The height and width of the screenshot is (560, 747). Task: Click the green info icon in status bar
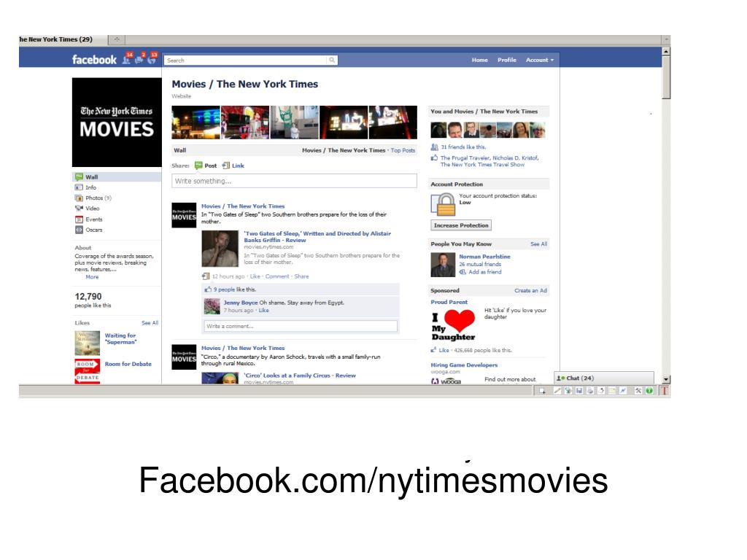click(x=649, y=391)
